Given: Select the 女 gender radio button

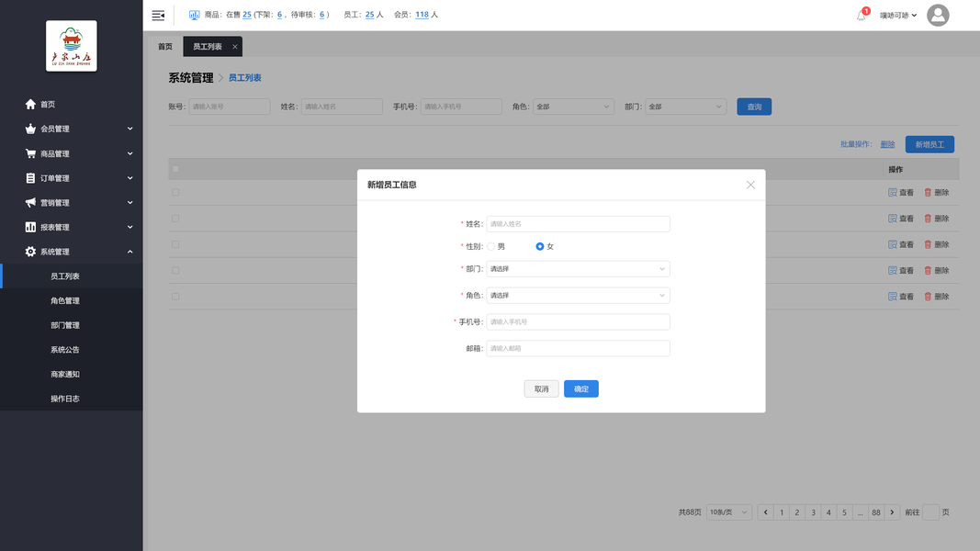Looking at the screenshot, I should [x=539, y=247].
